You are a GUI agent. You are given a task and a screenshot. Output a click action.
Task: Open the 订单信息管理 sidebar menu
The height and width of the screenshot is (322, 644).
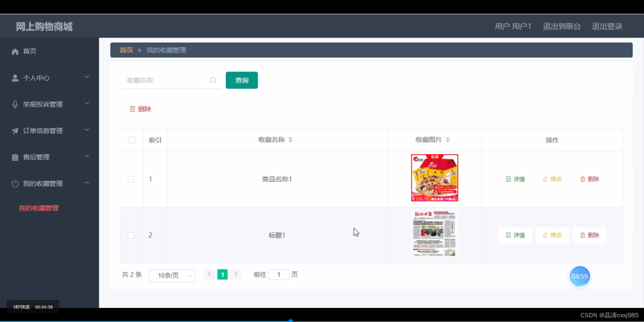click(x=50, y=131)
